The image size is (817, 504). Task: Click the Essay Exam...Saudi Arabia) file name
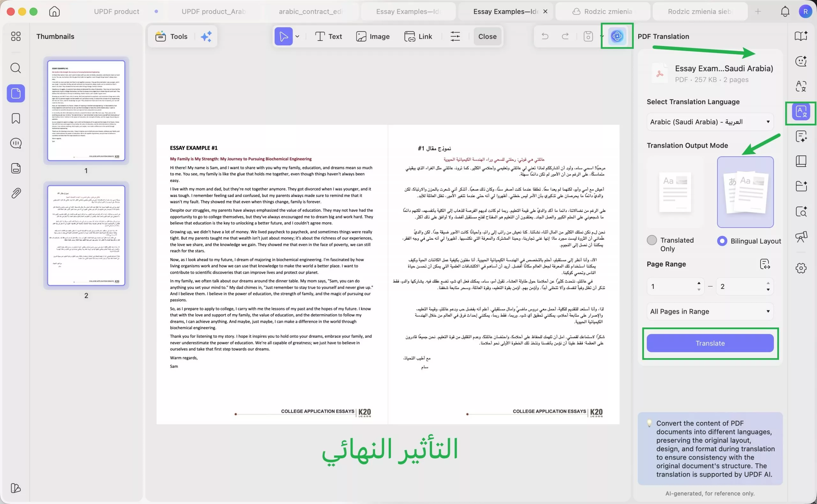724,68
